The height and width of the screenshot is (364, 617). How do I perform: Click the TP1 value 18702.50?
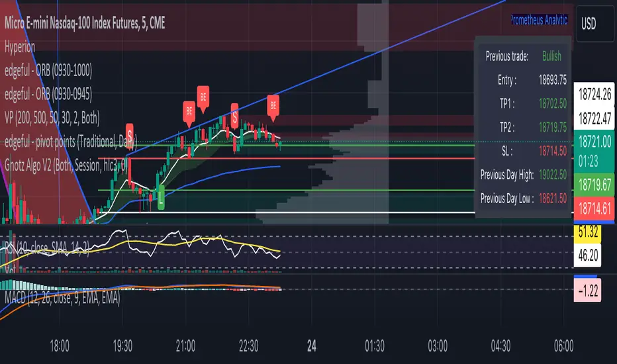pyautogui.click(x=553, y=103)
